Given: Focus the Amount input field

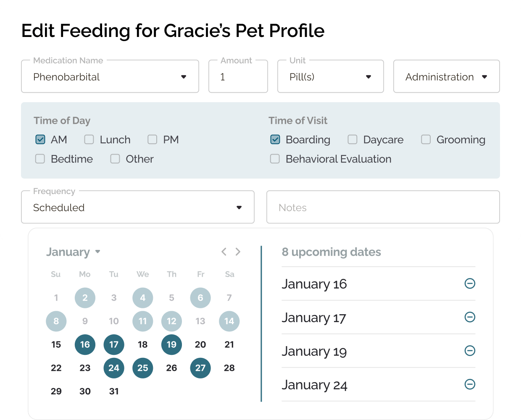Looking at the screenshot, I should point(238,76).
